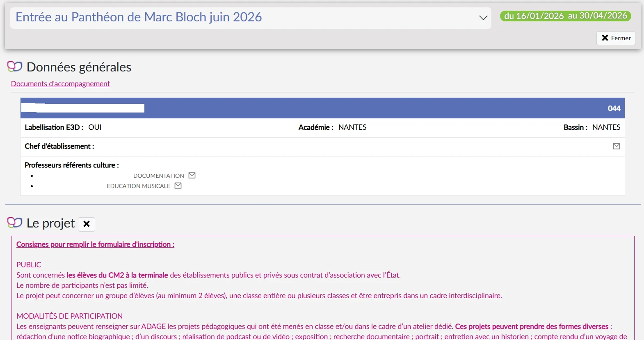Select the establishment code 044 in header
Screen dimensions: 644x340
click(614, 108)
